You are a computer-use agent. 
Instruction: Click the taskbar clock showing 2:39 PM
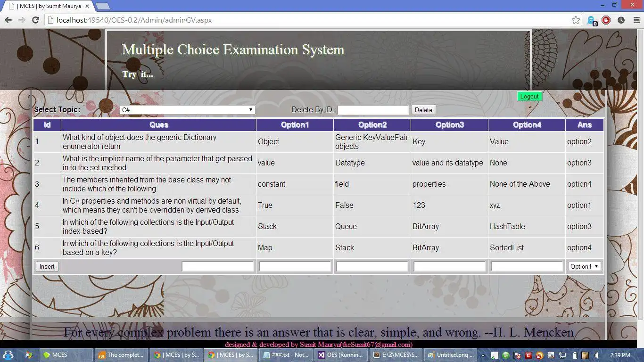click(620, 355)
